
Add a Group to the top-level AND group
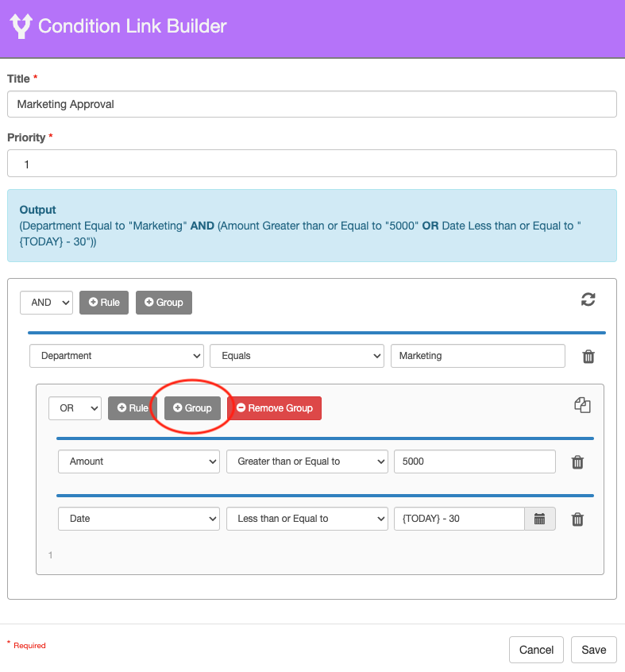[x=164, y=303]
